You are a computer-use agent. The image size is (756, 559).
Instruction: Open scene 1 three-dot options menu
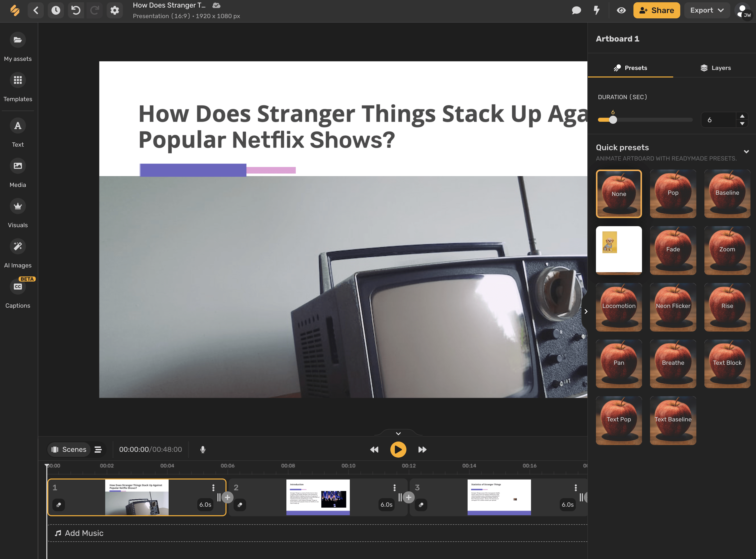(x=213, y=488)
